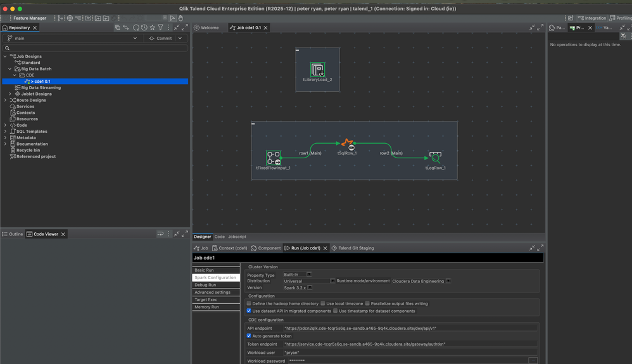632x364 pixels.
Task: Open Distribution Universal dropdown
Action: 332,281
